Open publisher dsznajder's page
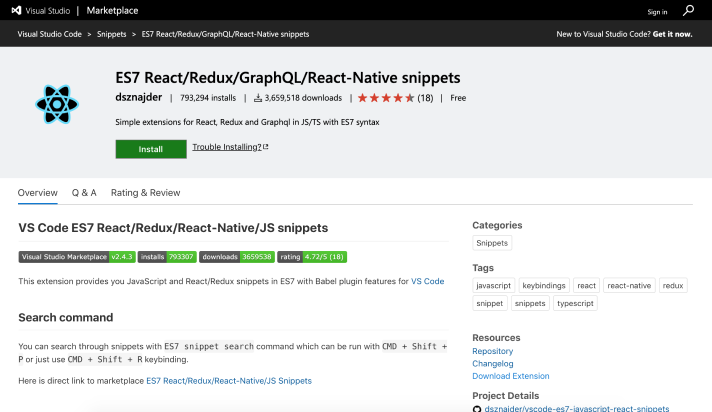The height and width of the screenshot is (412, 712). point(138,97)
